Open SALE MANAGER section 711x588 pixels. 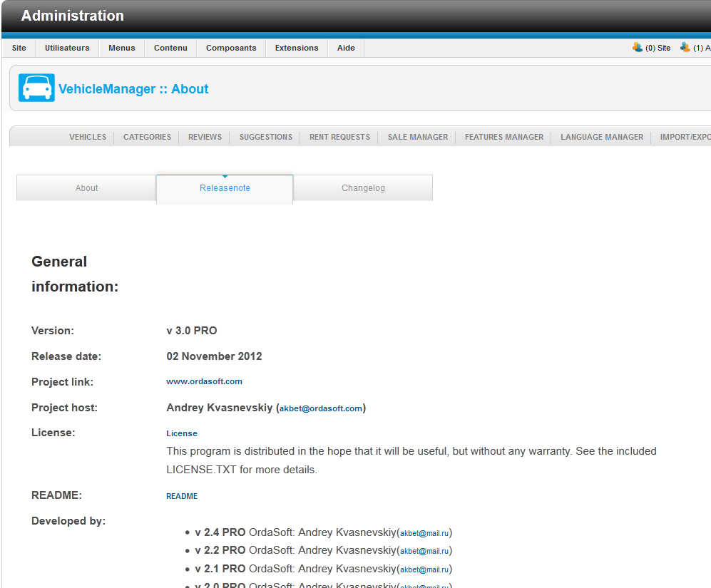(418, 137)
